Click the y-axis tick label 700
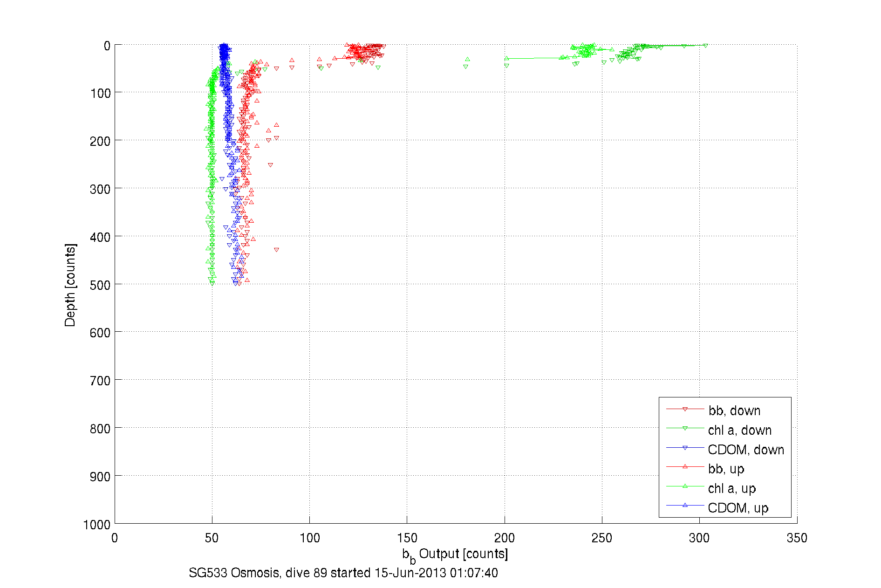The height and width of the screenshot is (588, 881). point(100,381)
